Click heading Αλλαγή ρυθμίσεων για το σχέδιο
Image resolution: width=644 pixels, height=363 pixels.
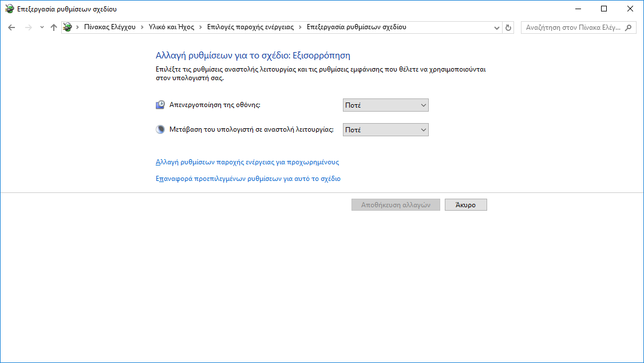253,56
